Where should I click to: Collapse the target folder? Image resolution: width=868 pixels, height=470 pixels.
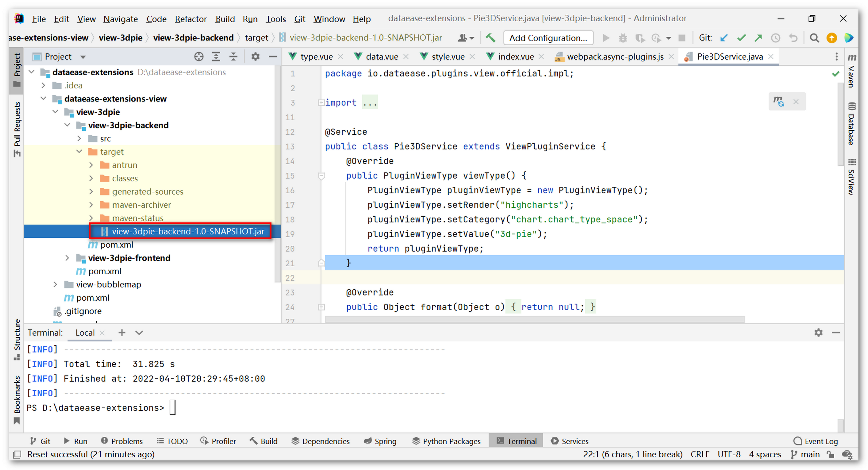point(79,152)
